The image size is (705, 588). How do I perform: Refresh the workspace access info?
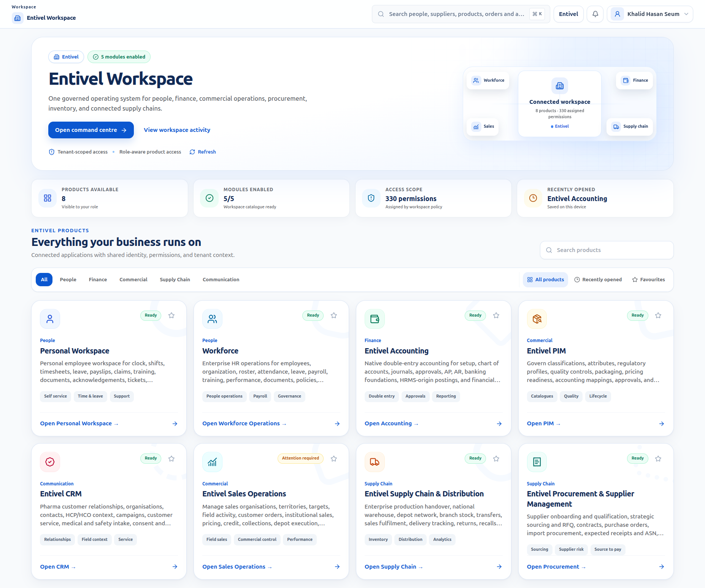click(203, 152)
